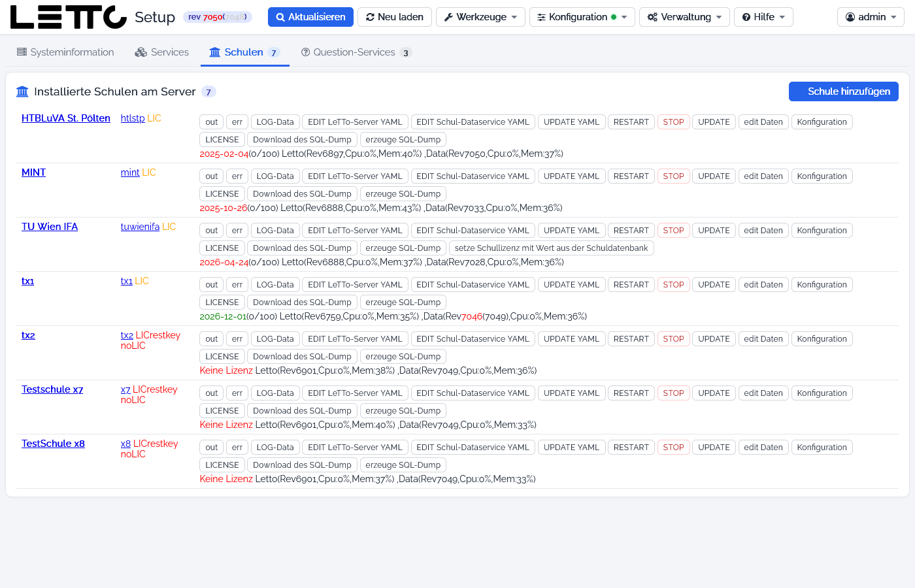Click LICENSE for Testschule x7
Viewport: 915px width, 588px height.
222,411
